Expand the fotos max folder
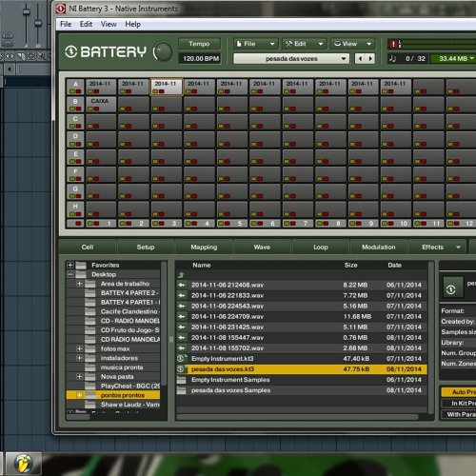This screenshot has height=476, width=476. pos(79,348)
